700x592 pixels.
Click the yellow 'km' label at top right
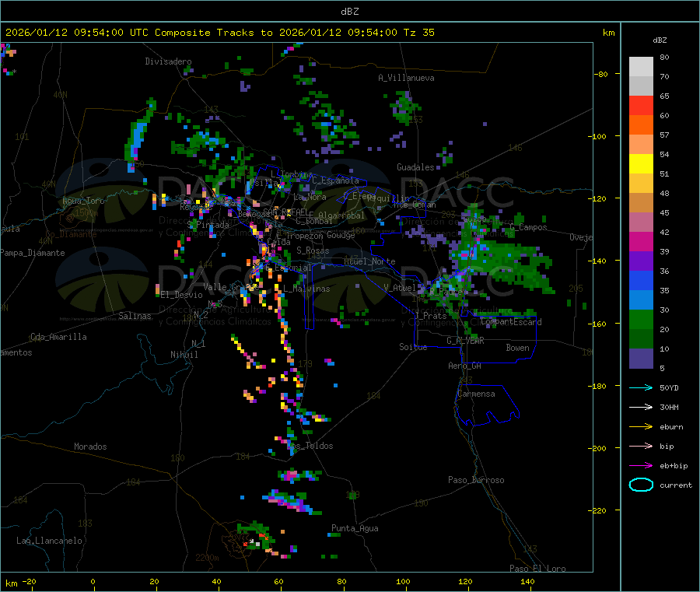click(x=608, y=33)
